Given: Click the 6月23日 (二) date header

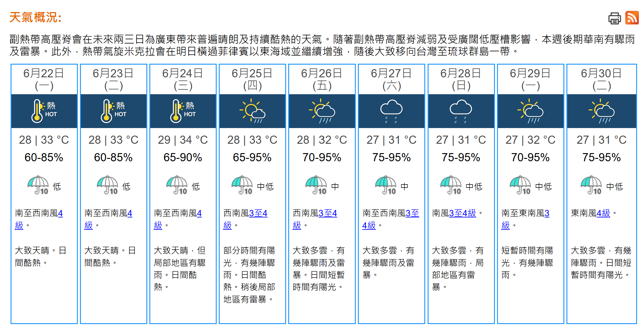Looking at the screenshot, I should click(x=113, y=79).
